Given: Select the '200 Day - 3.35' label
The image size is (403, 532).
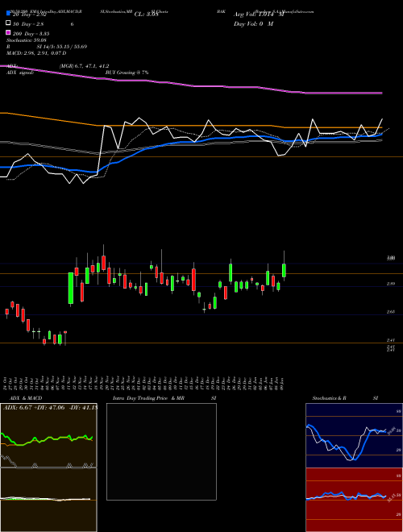Looking at the screenshot, I should 31,34.
